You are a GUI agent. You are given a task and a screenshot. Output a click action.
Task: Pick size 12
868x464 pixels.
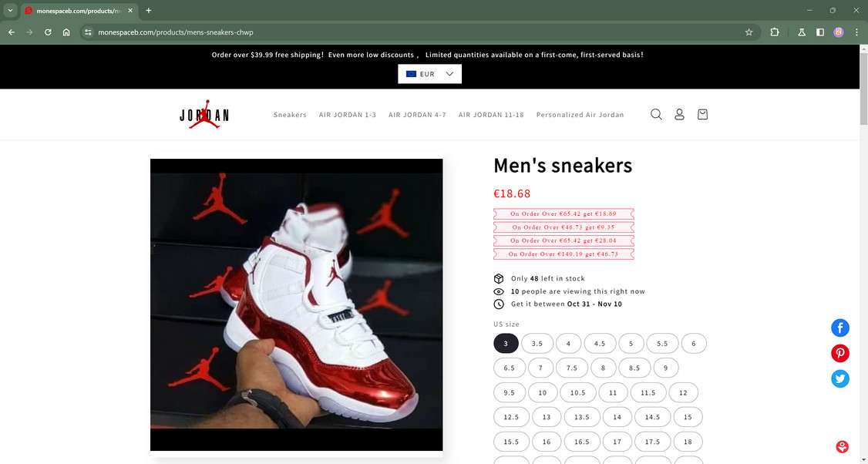point(683,392)
